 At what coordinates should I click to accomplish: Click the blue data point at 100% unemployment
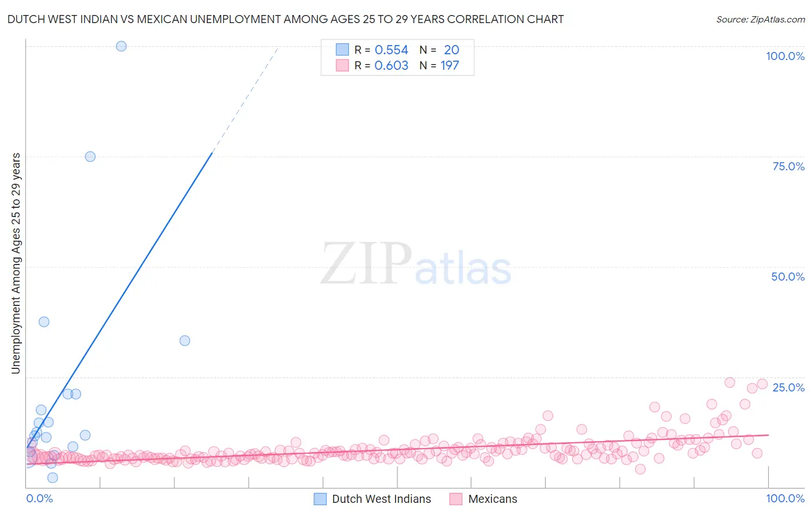[x=121, y=46]
